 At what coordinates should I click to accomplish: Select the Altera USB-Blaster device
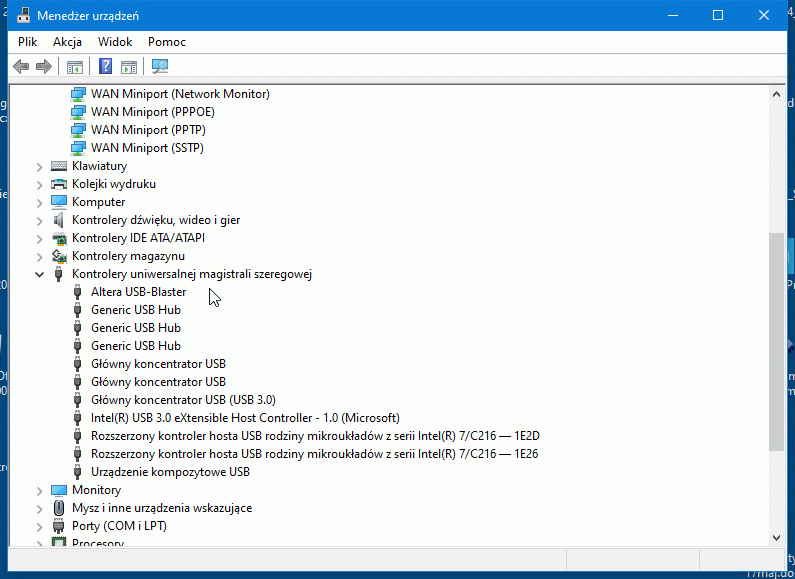point(138,292)
